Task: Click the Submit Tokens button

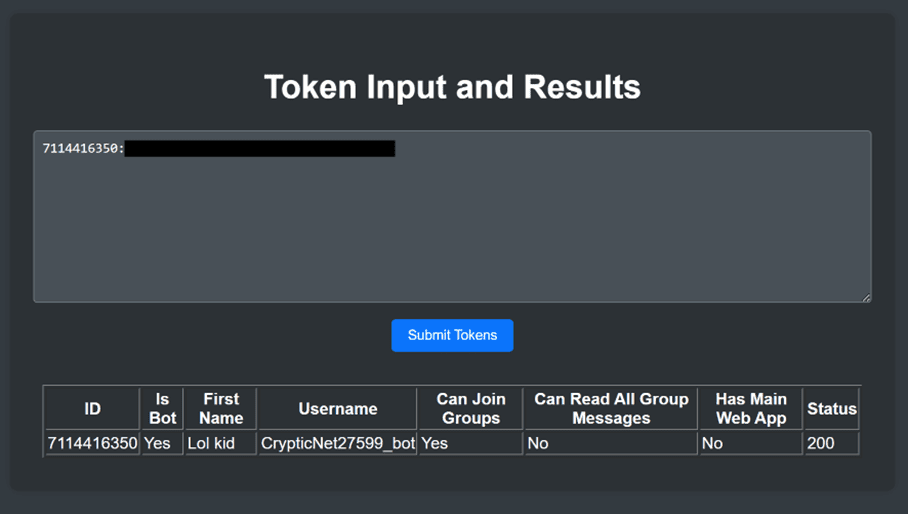Action: point(452,335)
